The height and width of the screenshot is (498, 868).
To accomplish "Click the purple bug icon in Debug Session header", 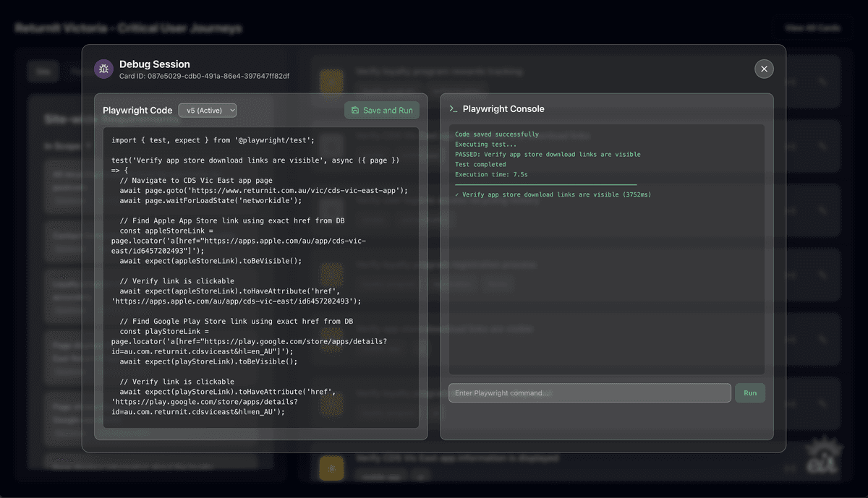I will [103, 69].
